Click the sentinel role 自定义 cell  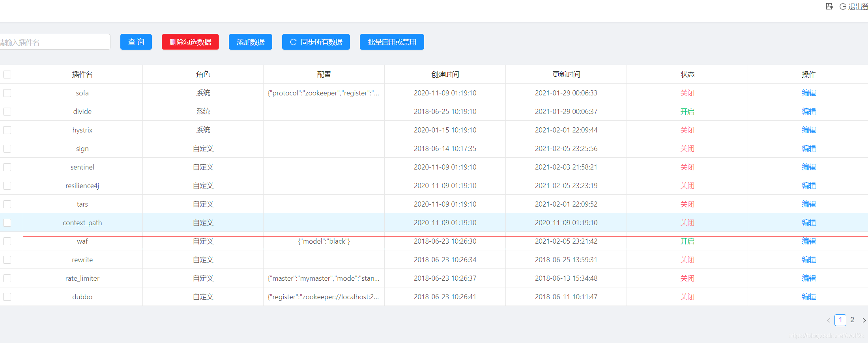[203, 167]
